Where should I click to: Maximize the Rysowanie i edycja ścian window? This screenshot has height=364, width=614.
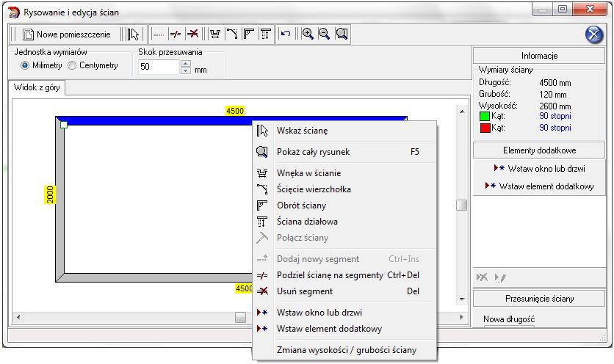click(x=563, y=9)
